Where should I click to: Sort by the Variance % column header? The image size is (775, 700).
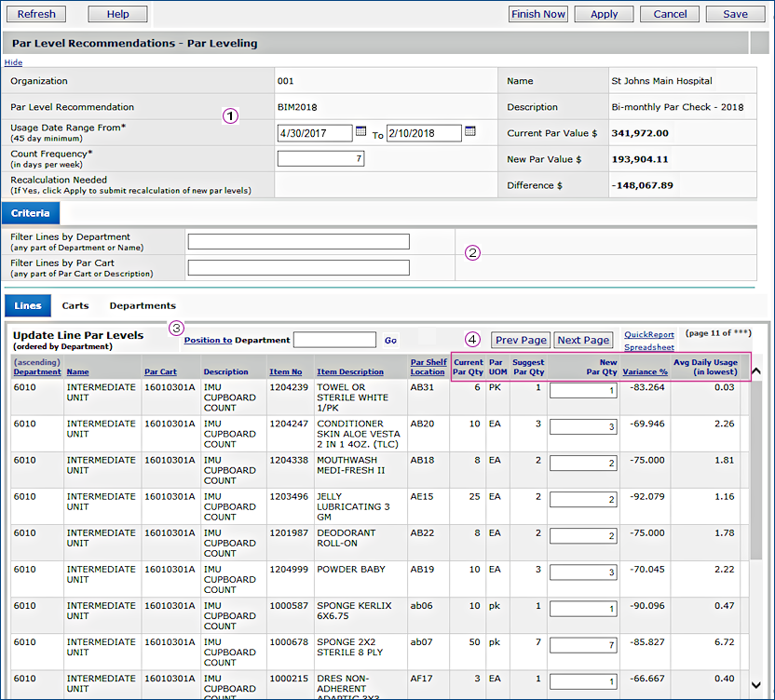pos(646,371)
